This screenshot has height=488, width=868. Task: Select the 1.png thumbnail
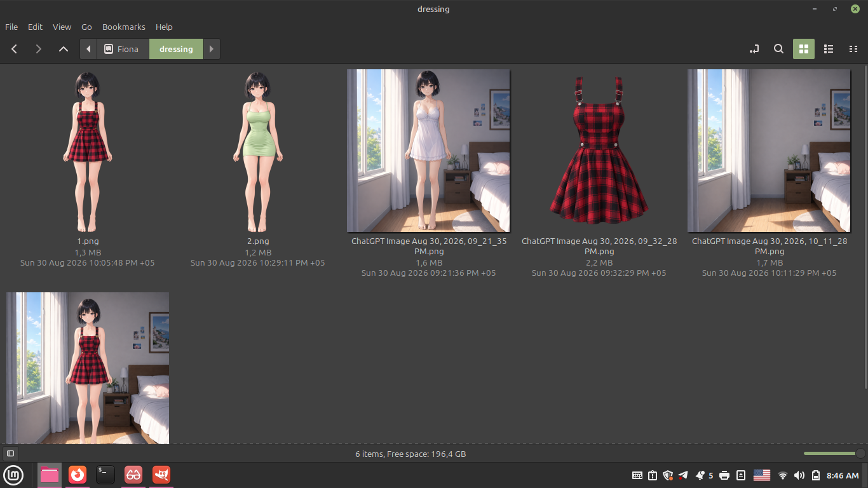pyautogui.click(x=88, y=151)
